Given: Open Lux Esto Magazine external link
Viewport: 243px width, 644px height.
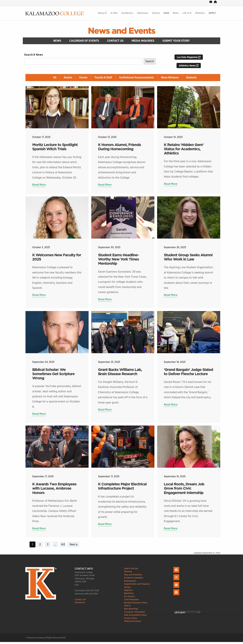Looking at the screenshot, I should (188, 57).
